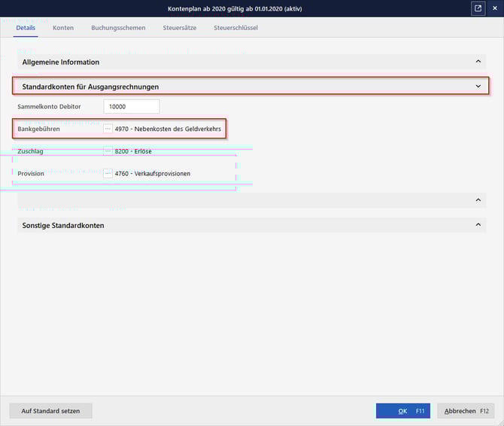Close the Kontenplan dialog
The height and width of the screenshot is (426, 504).
(495, 8)
